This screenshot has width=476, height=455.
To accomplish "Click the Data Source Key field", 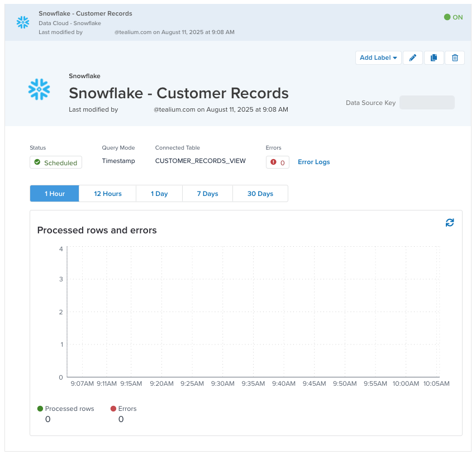I will point(427,103).
